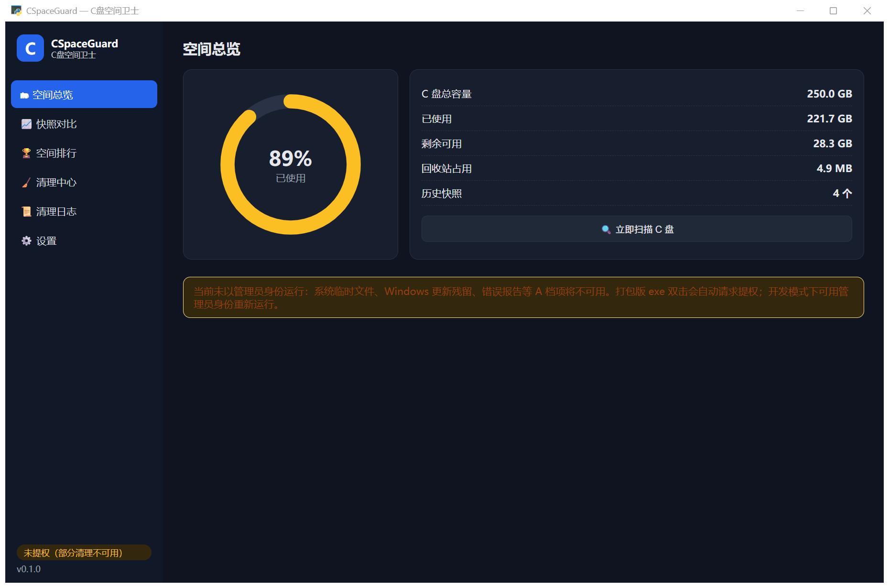Open the 清理中心 section
Screen dimensions: 889x588
coord(84,183)
